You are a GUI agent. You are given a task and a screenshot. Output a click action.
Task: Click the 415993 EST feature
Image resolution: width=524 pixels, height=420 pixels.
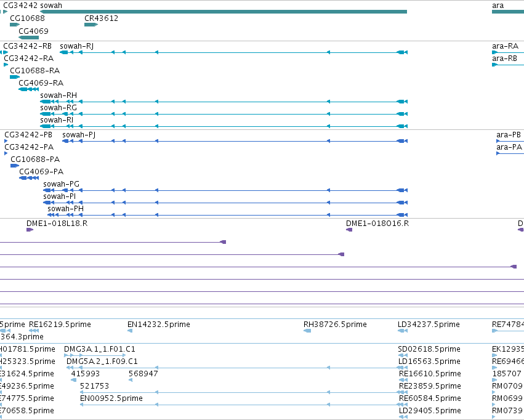[x=73, y=380]
